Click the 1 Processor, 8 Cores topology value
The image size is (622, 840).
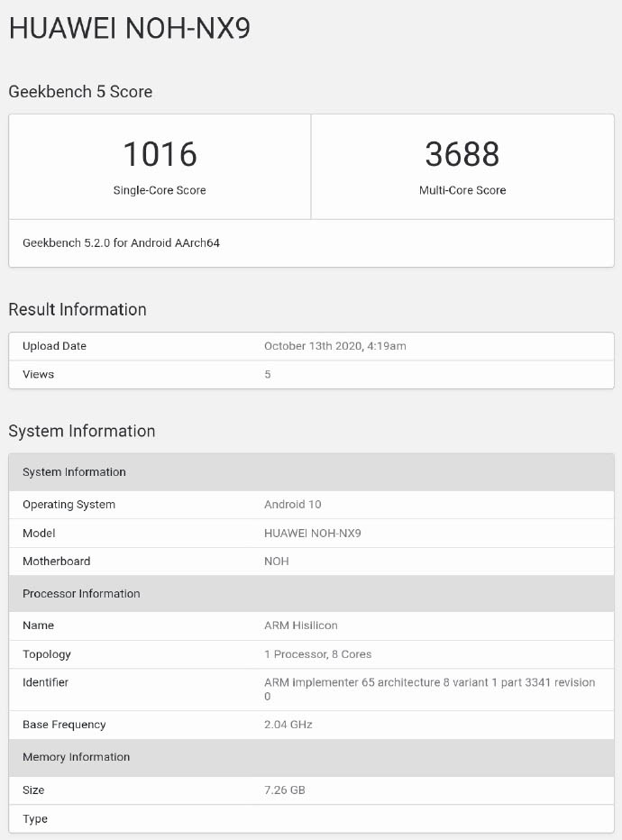pyautogui.click(x=317, y=654)
